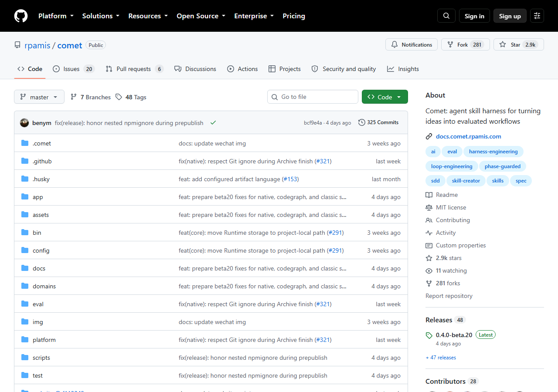Open the appearance settings icon button
This screenshot has width=558, height=392.
(x=537, y=16)
